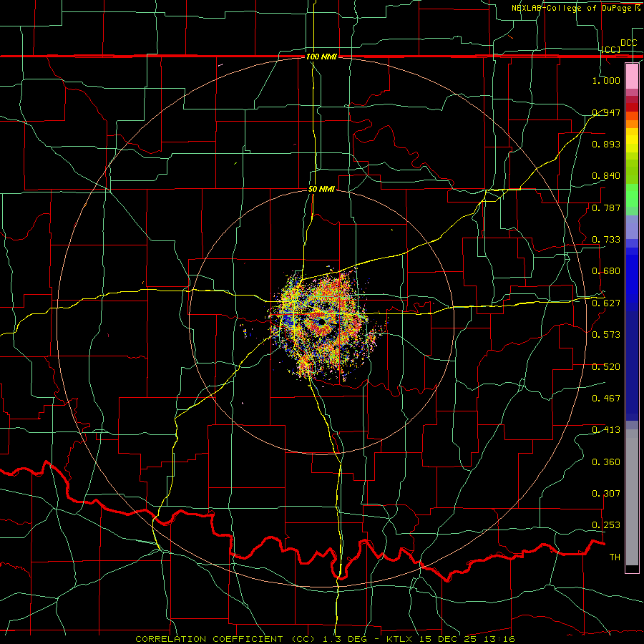Click the 0.360 legend value
Image resolution: width=644 pixels, height=644 pixels.
(x=606, y=462)
